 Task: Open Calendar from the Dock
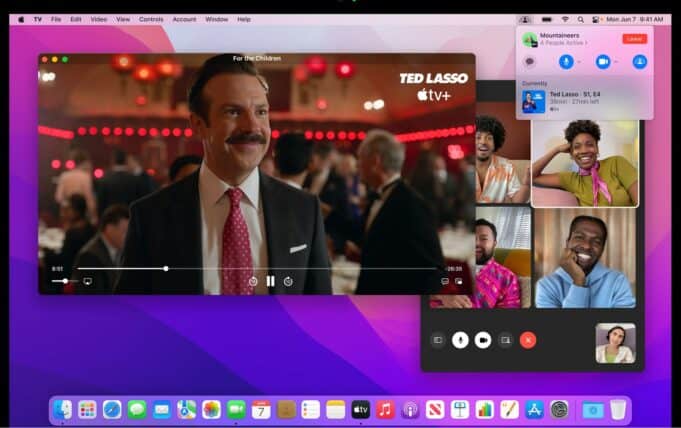[261, 409]
